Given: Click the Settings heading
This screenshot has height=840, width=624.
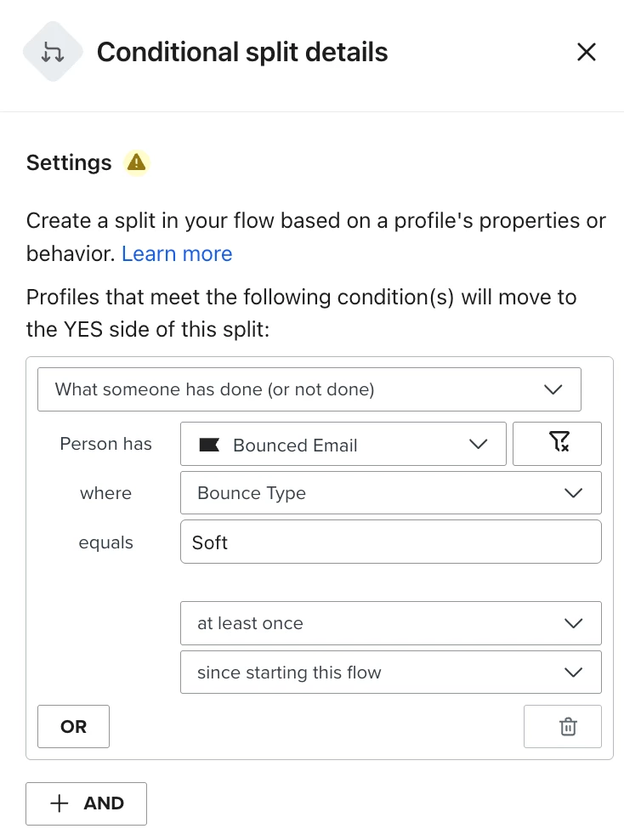Looking at the screenshot, I should pos(69,163).
